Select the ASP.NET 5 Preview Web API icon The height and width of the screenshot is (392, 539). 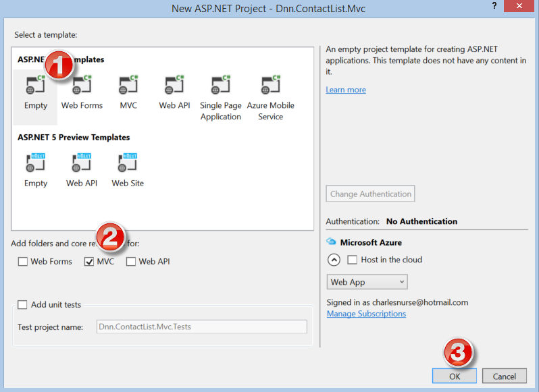82,163
